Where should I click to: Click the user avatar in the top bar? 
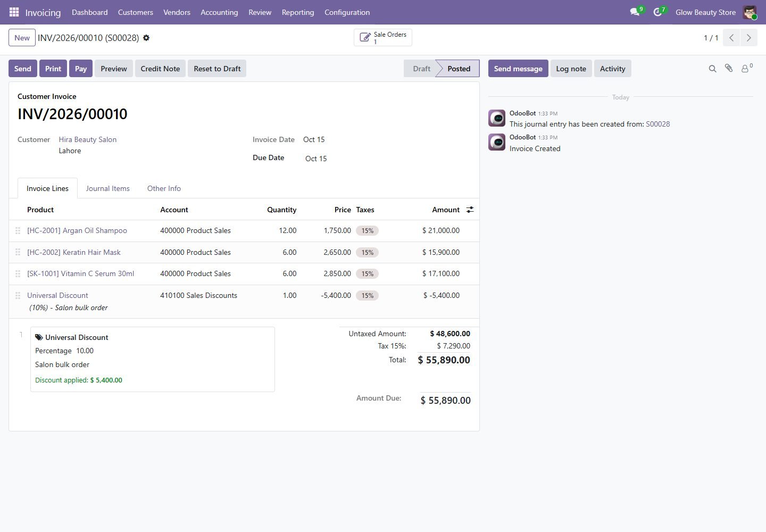750,12
